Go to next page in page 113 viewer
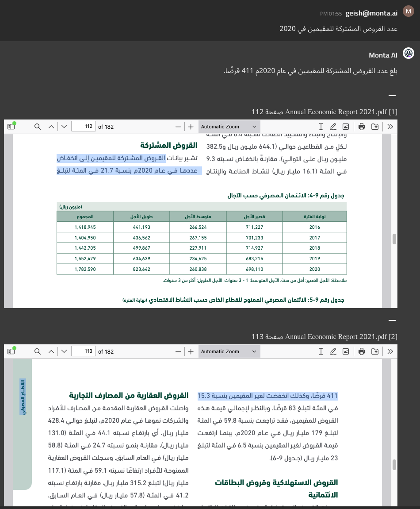This screenshot has width=420, height=509. click(x=64, y=351)
